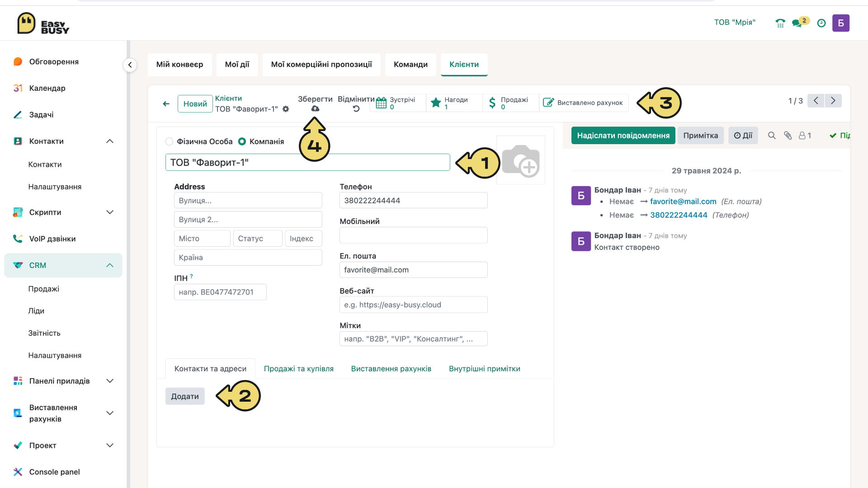The image size is (868, 488).
Task: Click the Надіслати повідомлення button
Action: click(623, 136)
